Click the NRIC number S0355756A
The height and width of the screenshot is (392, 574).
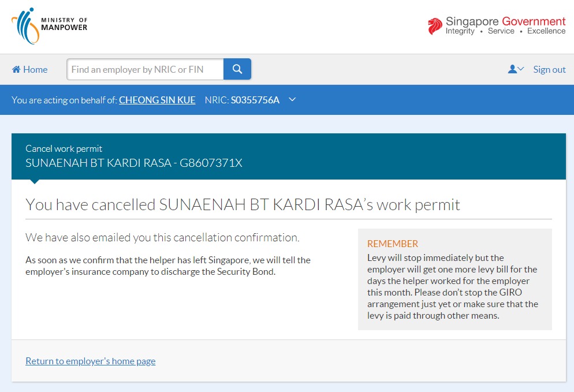point(255,100)
